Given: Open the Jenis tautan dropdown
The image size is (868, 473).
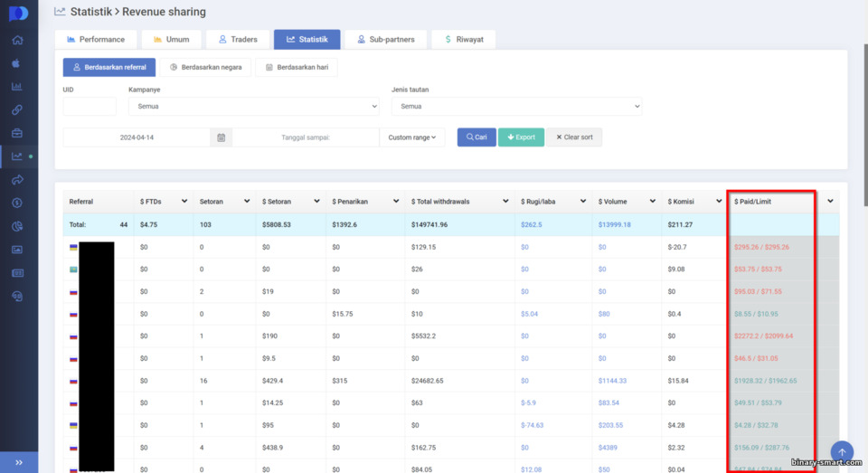Looking at the screenshot, I should coord(516,106).
